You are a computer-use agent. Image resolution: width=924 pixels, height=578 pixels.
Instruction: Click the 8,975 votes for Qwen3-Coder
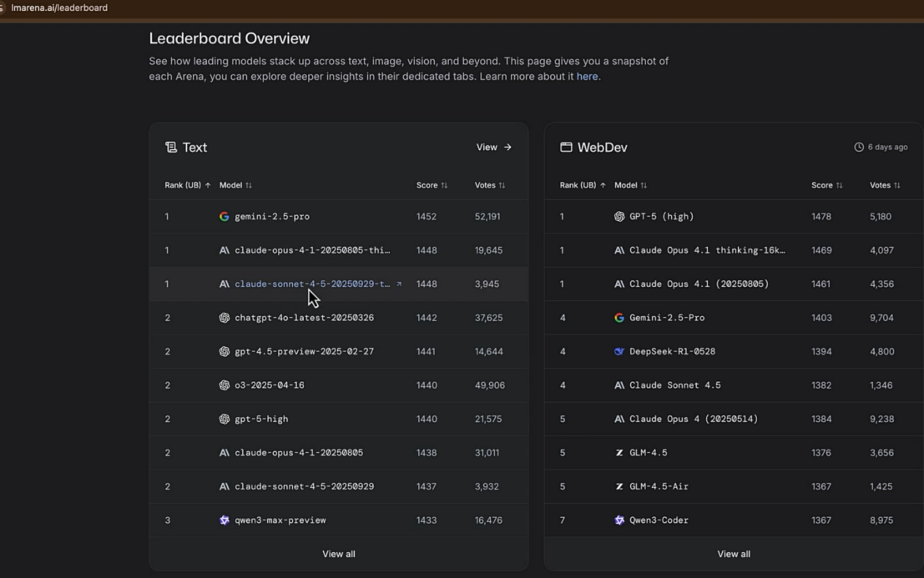(881, 520)
